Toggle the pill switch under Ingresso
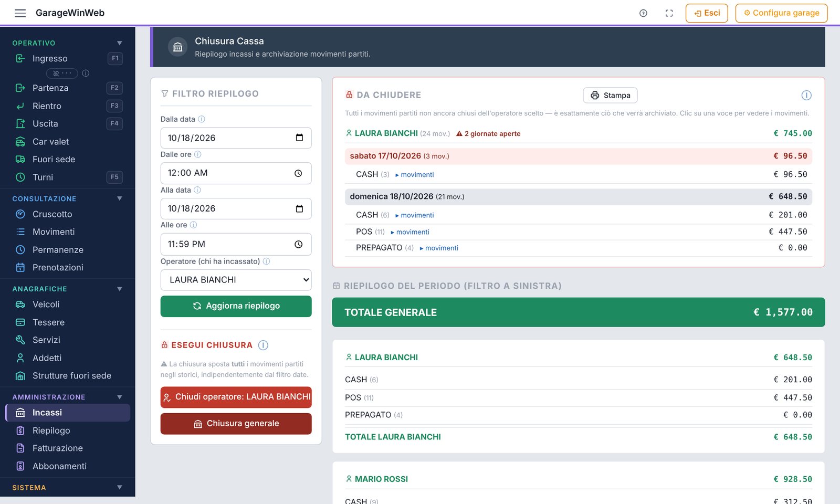The width and height of the screenshot is (840, 504). [62, 73]
